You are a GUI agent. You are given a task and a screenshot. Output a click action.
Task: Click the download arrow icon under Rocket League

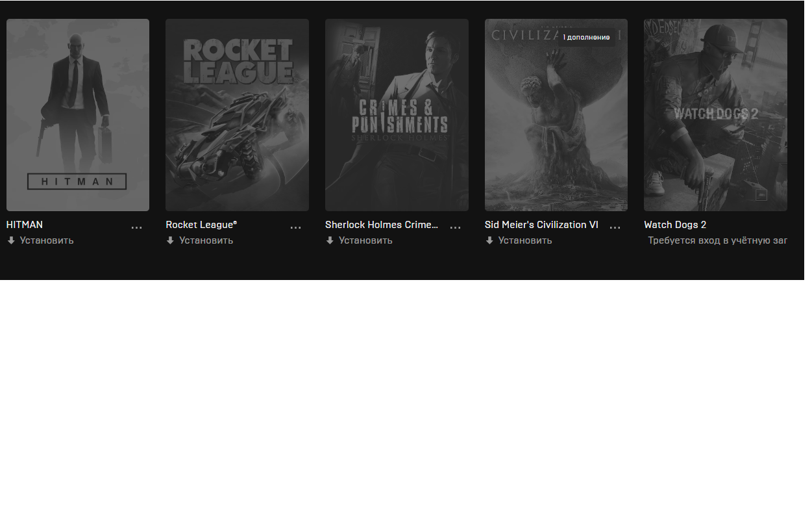[x=170, y=240]
